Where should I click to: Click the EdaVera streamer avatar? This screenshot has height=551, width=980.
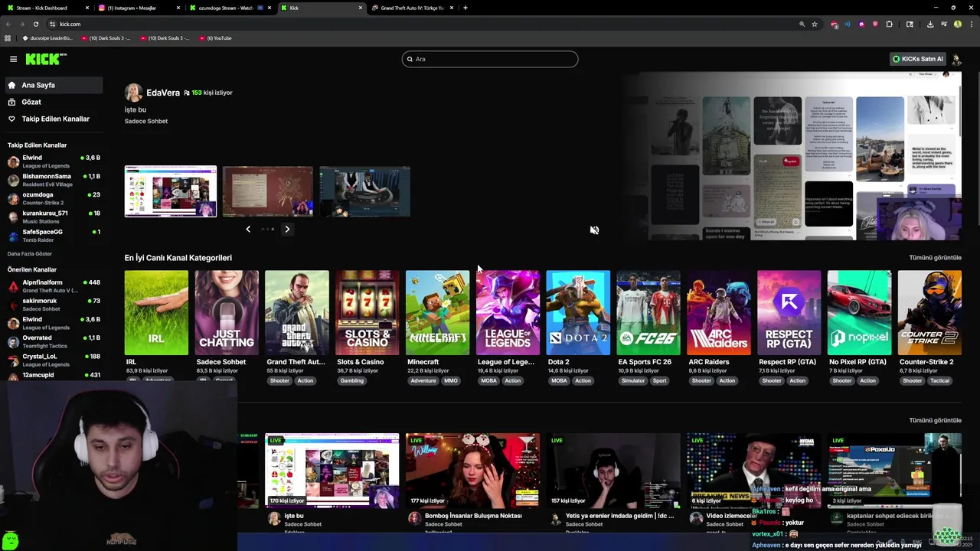click(x=133, y=93)
